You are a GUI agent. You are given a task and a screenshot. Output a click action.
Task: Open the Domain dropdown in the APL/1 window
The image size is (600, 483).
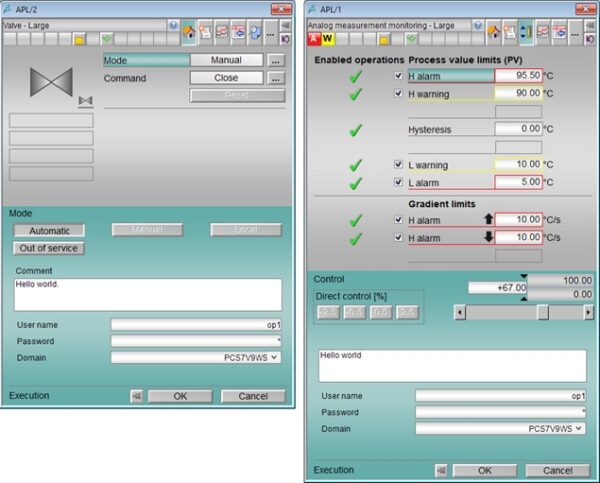coord(579,429)
